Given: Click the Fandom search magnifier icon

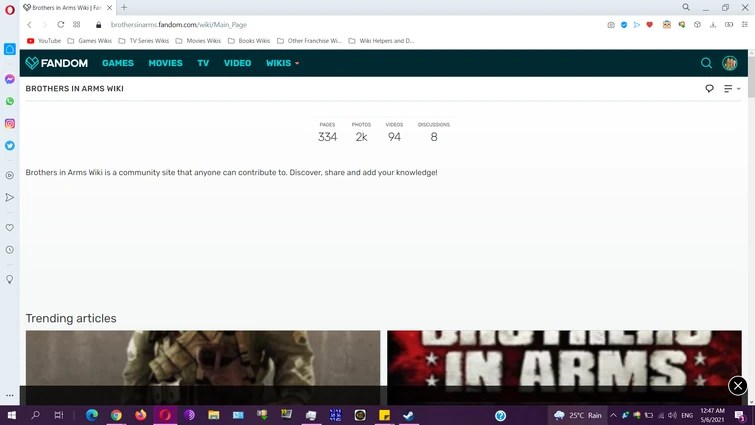Looking at the screenshot, I should (x=706, y=63).
